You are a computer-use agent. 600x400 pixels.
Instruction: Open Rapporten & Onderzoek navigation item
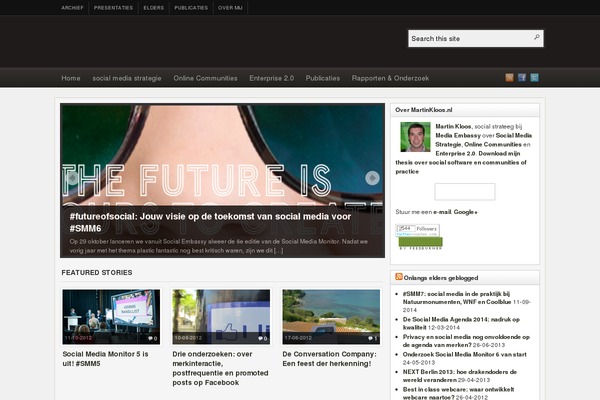pyautogui.click(x=390, y=78)
